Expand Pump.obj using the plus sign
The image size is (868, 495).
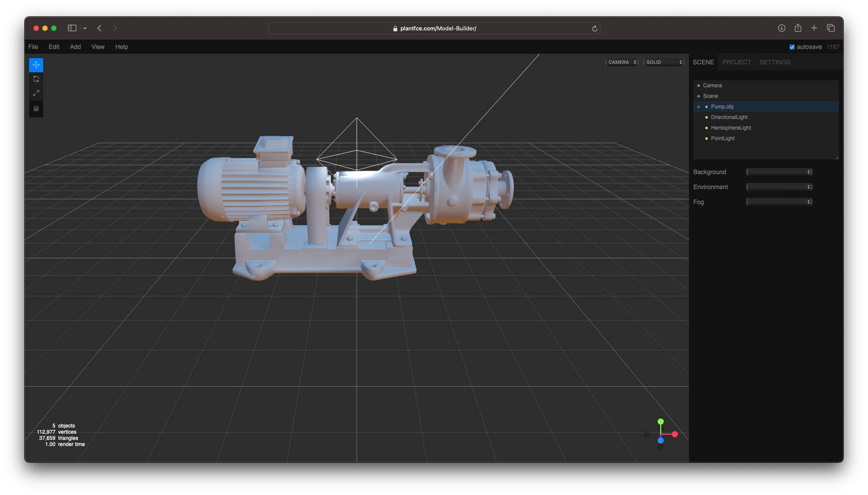(699, 107)
